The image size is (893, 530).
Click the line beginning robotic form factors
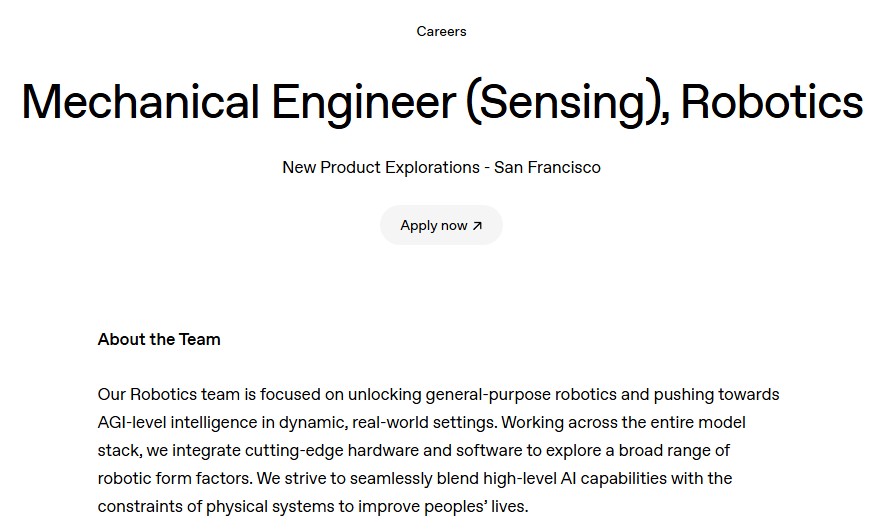click(x=415, y=478)
